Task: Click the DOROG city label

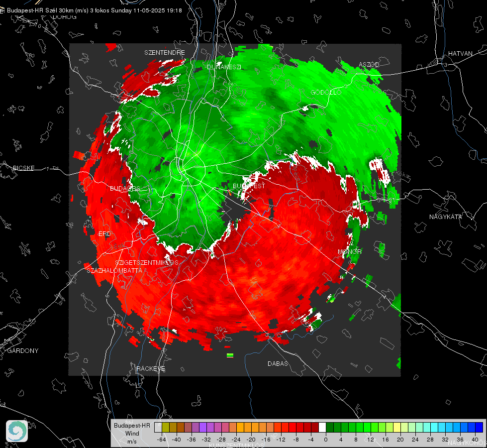Action: [65, 17]
